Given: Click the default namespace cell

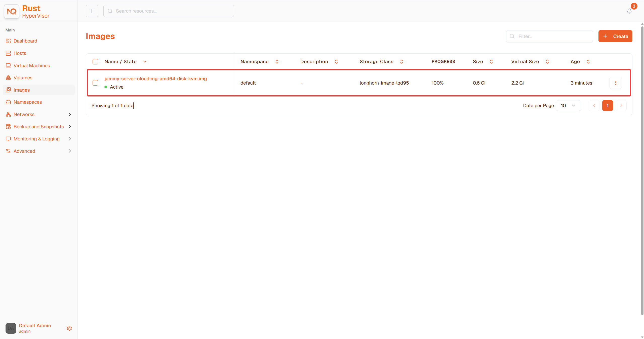Looking at the screenshot, I should pos(248,83).
